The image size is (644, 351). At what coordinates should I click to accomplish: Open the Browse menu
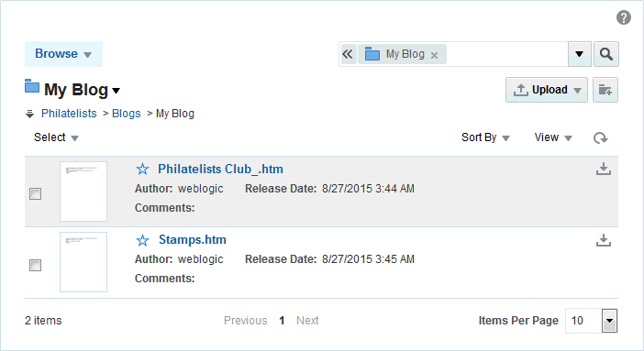point(63,54)
